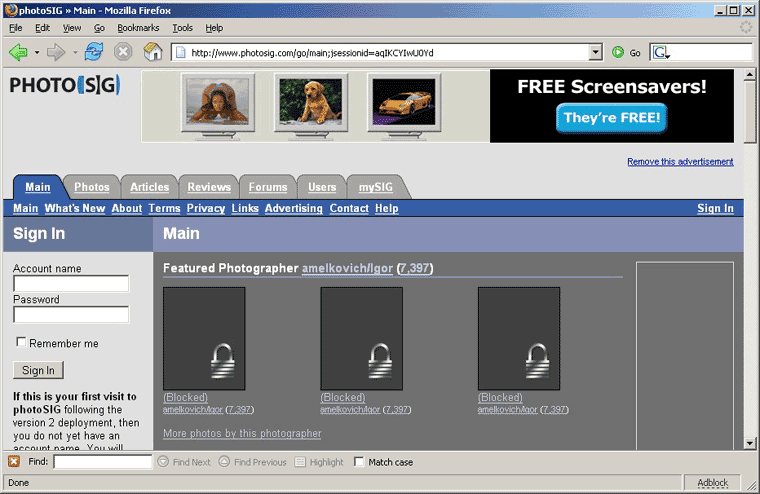760x494 pixels.
Task: Click the green Go button icon
Action: click(618, 52)
